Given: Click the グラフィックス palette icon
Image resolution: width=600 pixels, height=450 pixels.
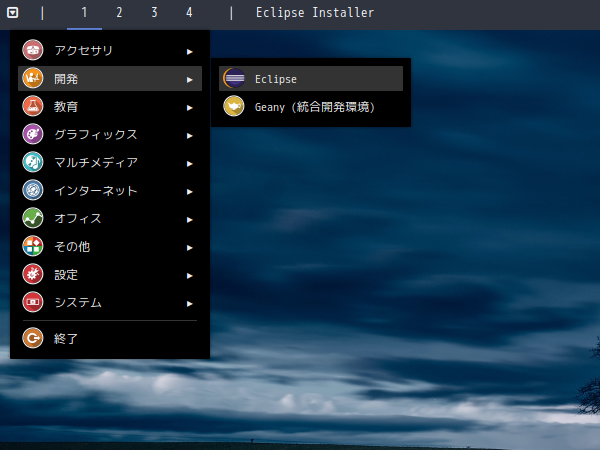Looking at the screenshot, I should click(33, 134).
